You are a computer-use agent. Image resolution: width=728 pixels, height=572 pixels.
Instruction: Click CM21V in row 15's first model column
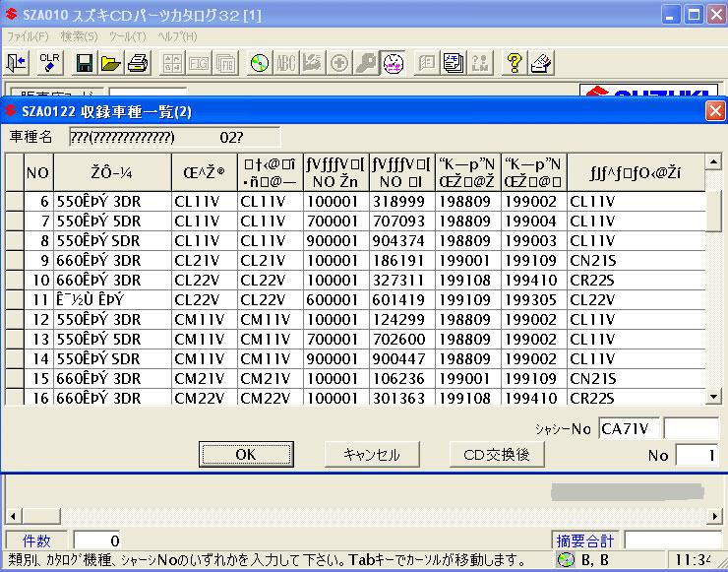pyautogui.click(x=205, y=379)
